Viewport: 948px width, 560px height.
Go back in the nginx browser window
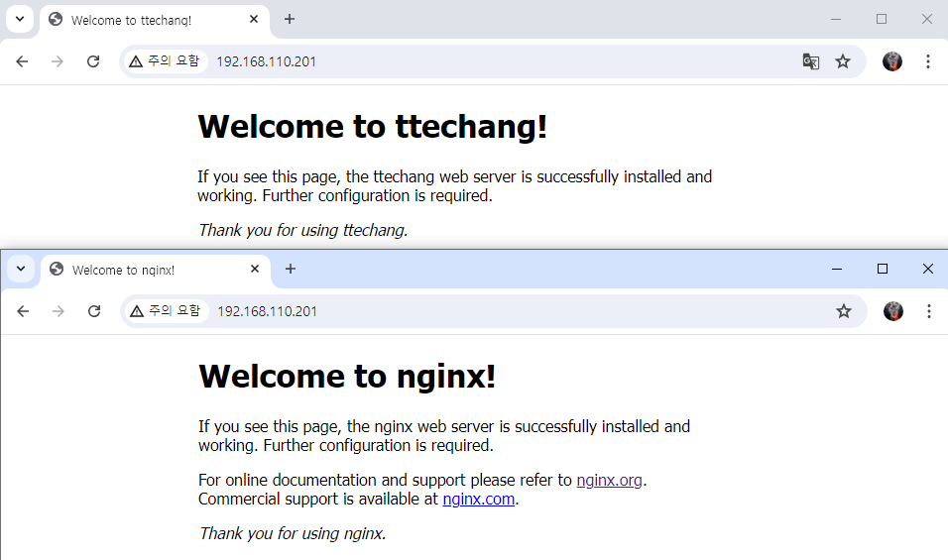click(23, 311)
